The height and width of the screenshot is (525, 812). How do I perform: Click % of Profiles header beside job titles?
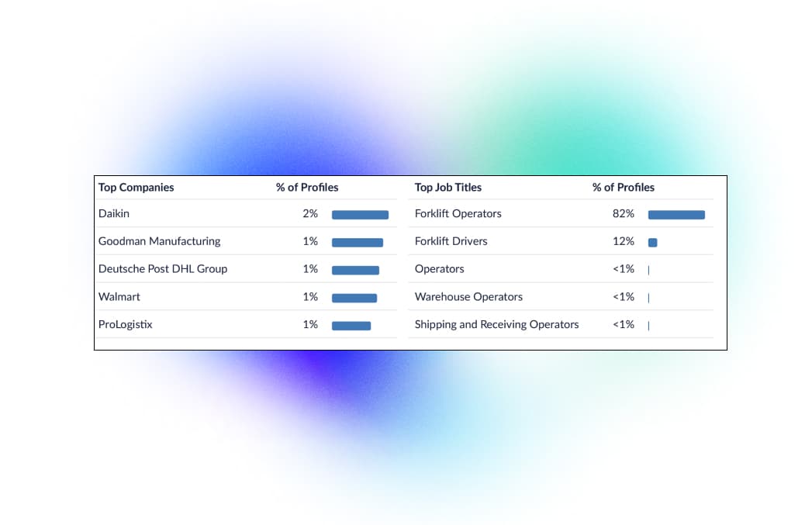pos(624,188)
